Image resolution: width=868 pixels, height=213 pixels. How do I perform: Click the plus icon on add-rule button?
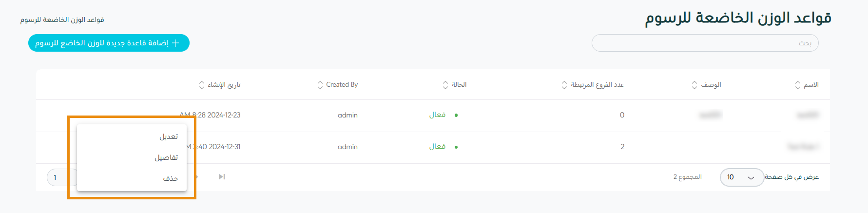(x=176, y=43)
